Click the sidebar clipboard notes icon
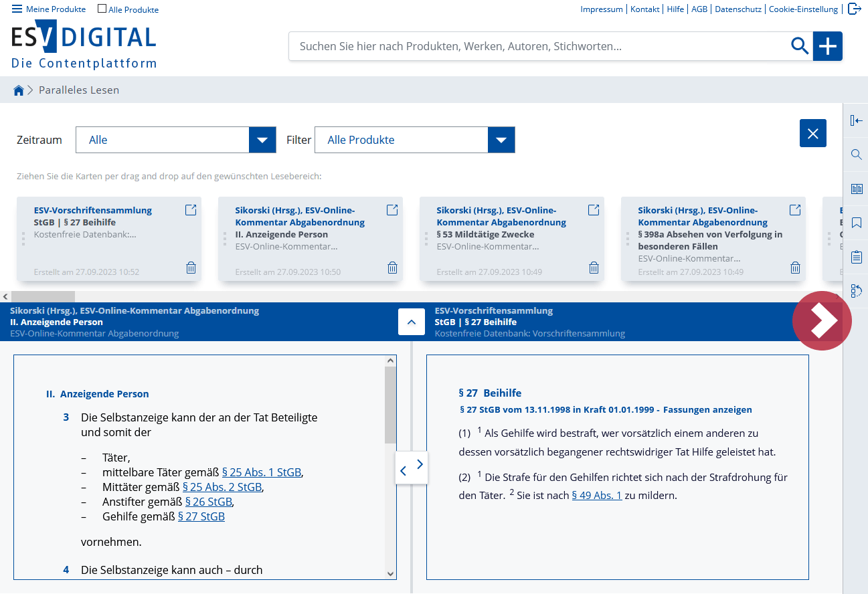This screenshot has width=868, height=594. (x=856, y=257)
